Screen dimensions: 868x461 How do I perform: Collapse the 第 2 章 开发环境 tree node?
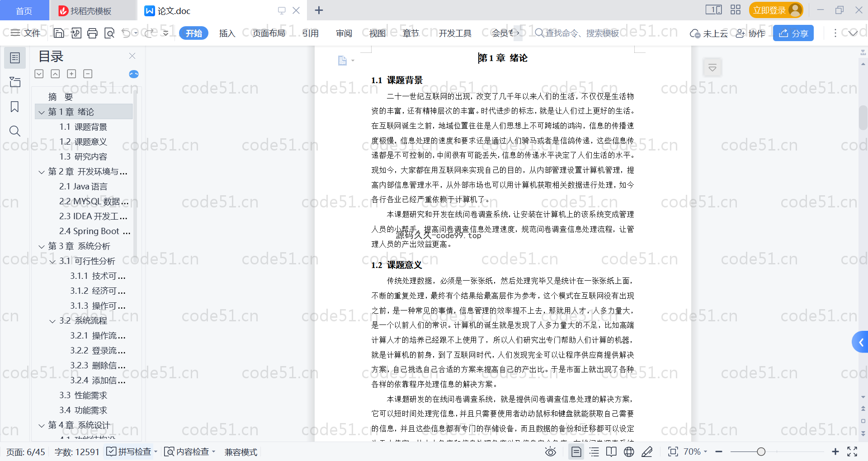click(42, 172)
